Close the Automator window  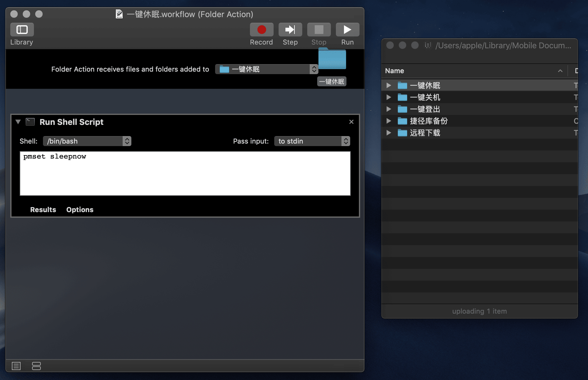[x=14, y=14]
